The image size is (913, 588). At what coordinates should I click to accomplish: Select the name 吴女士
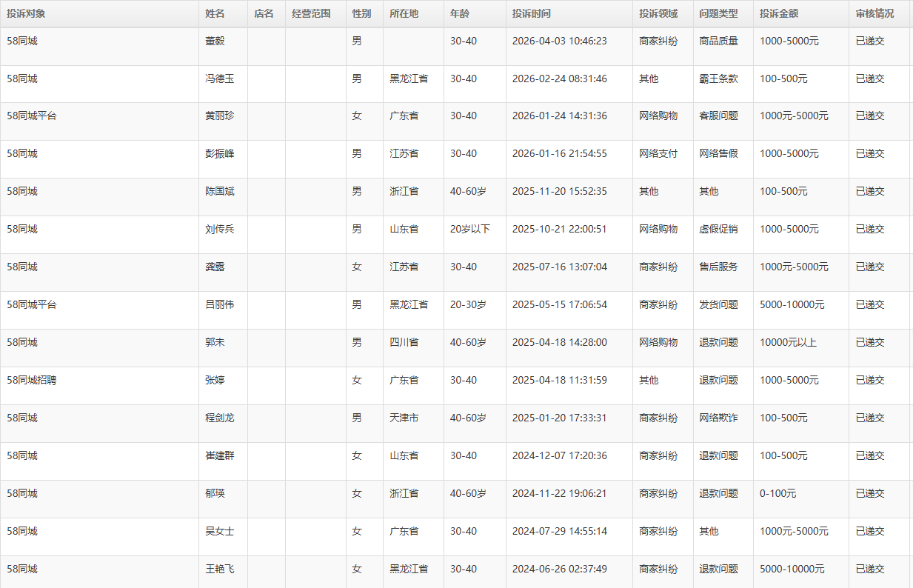click(x=220, y=531)
